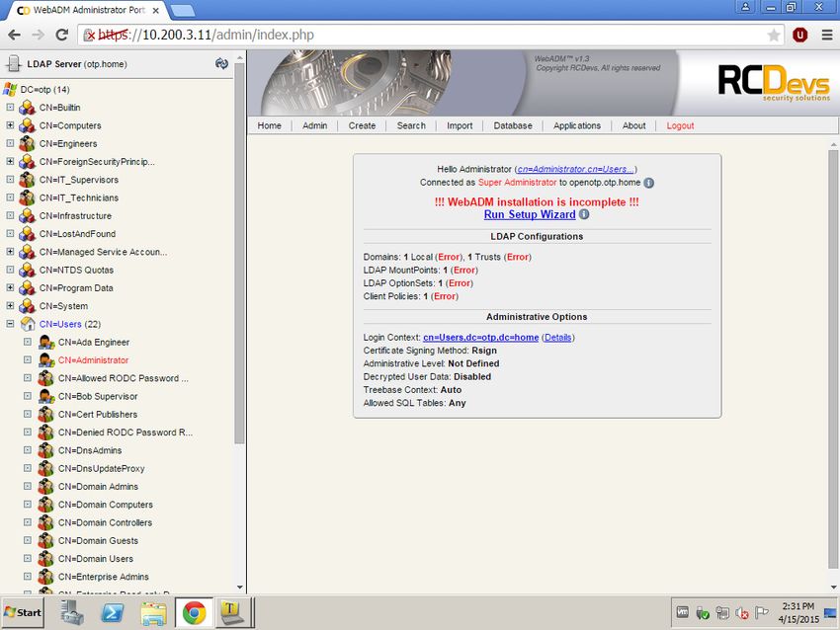Expand the CN=Managed Service Accoun... node

click(x=10, y=252)
